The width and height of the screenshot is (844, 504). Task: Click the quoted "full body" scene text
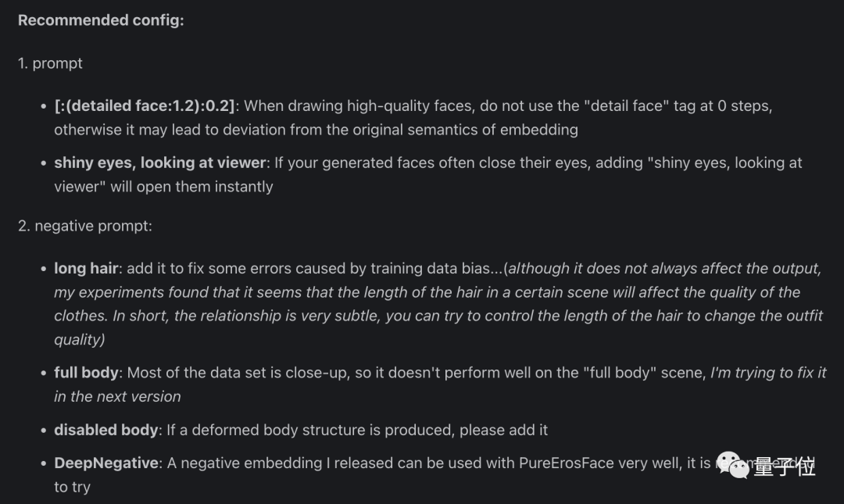coord(644,373)
